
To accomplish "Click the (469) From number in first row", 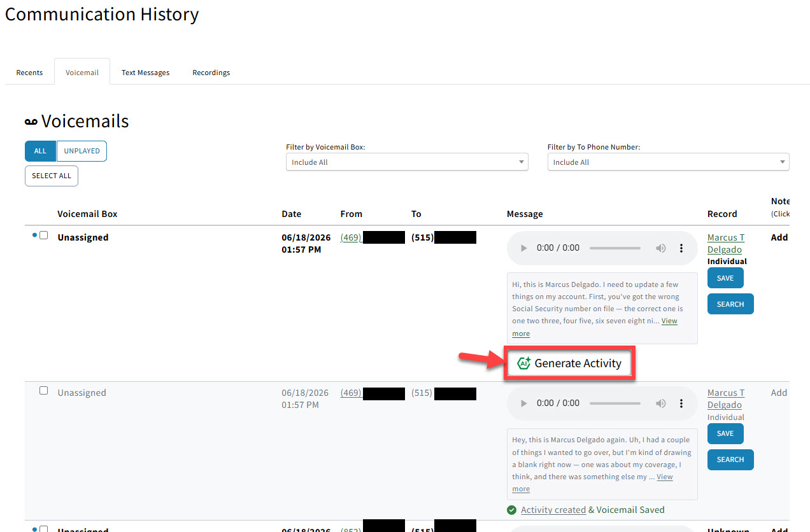I will pos(351,237).
